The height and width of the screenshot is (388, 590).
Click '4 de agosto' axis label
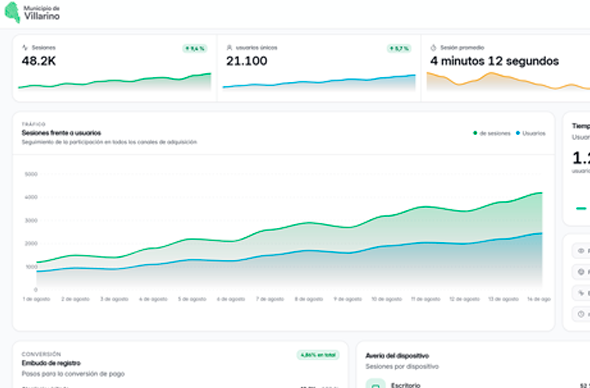pos(153,299)
